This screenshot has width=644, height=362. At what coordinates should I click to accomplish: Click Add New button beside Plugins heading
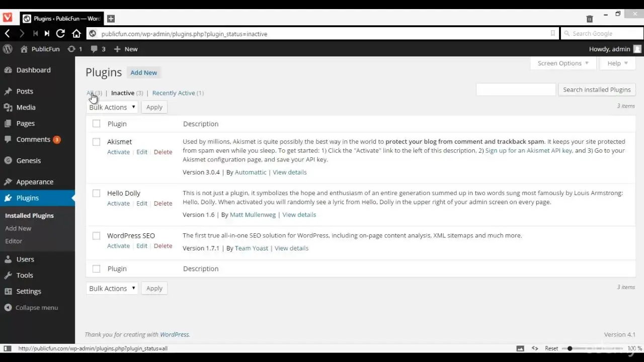[144, 72]
